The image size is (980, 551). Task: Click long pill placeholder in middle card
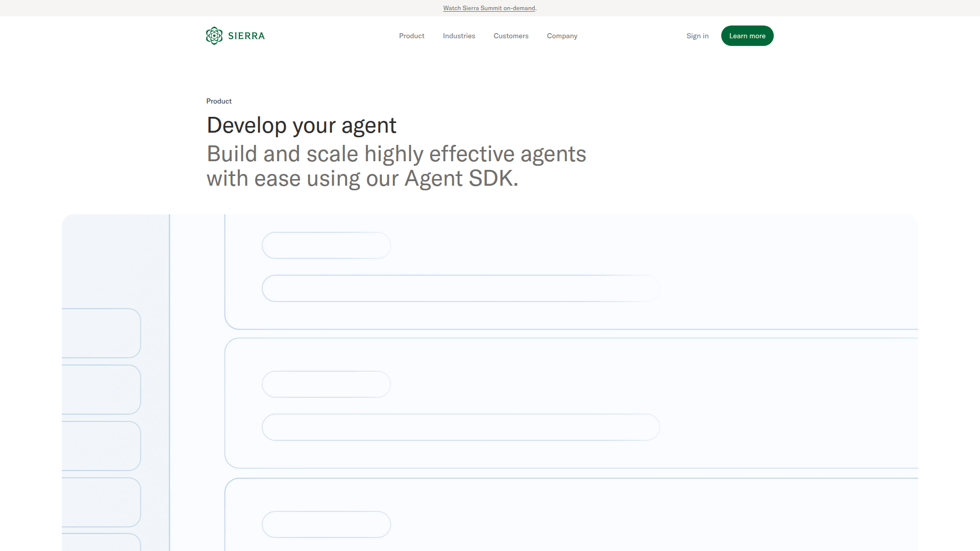[x=460, y=427]
